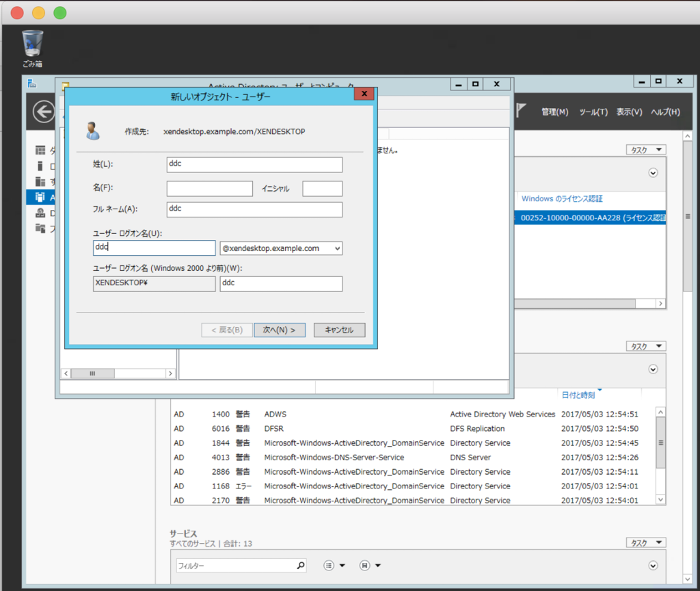Open the Recycle Bin desktop icon
This screenshot has width=700, height=591.
coord(33,49)
